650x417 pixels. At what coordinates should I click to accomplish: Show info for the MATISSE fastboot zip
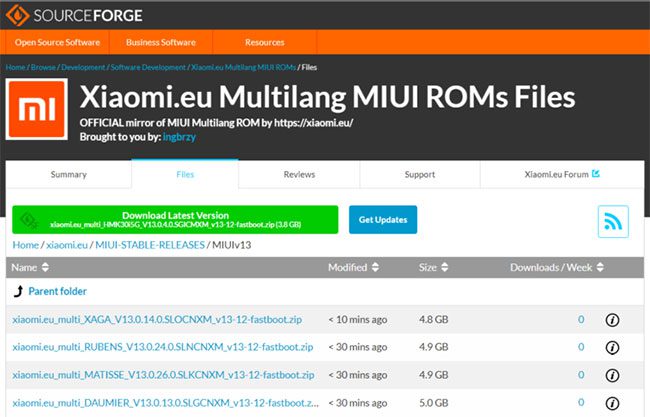pos(612,376)
